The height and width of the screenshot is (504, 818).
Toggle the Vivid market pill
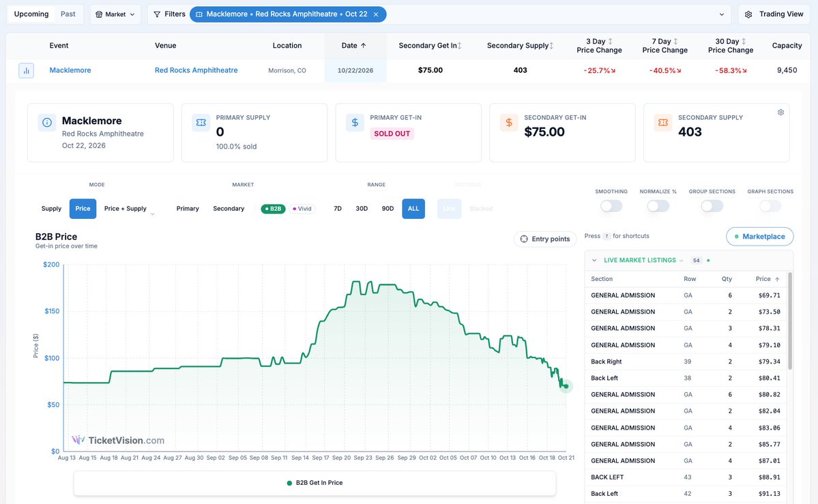click(x=302, y=209)
